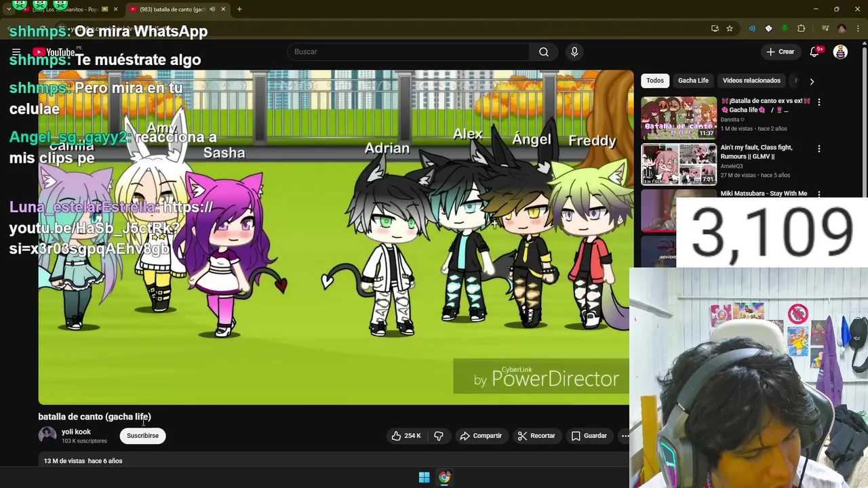Select the Todos filter chip
This screenshot has width=868, height=488.
[x=655, y=81]
